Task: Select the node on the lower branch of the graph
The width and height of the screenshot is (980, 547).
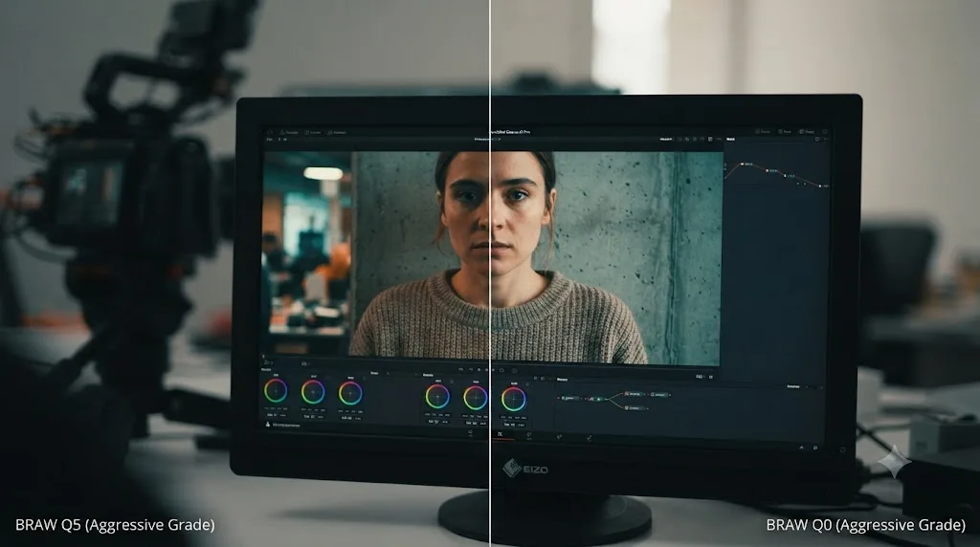Action: coord(634,407)
